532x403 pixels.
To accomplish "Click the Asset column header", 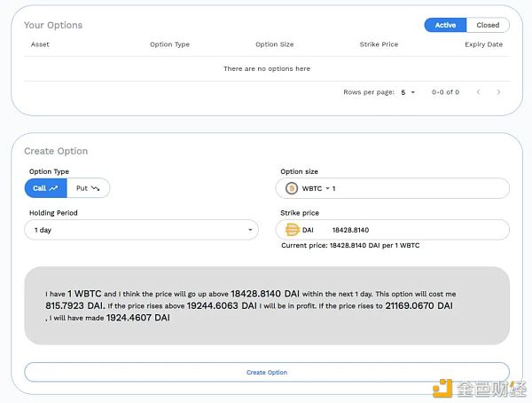I will pos(40,44).
